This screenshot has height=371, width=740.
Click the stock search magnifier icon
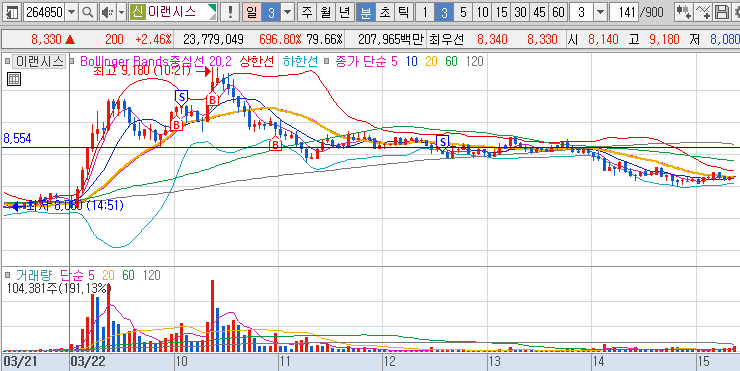[x=87, y=12]
